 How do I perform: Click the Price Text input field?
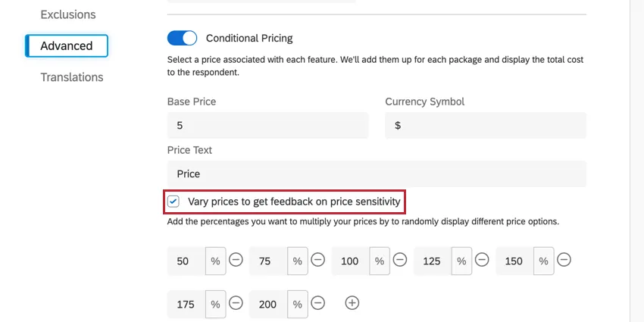377,174
